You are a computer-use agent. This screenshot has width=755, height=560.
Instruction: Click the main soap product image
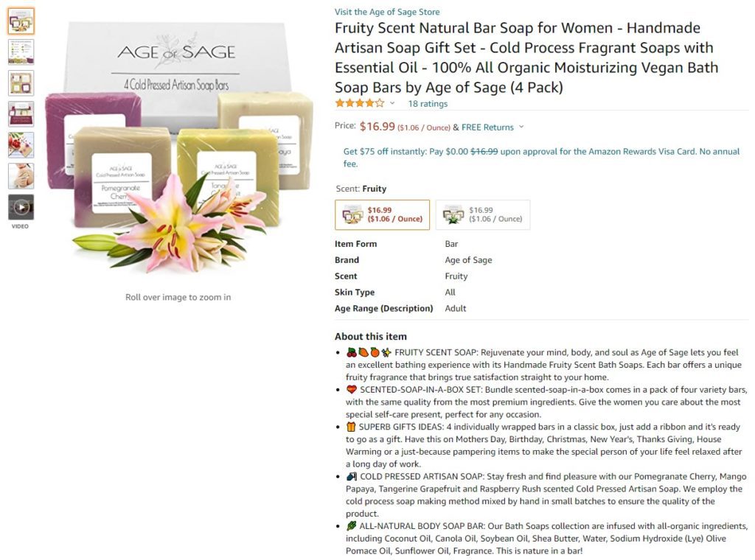tap(178, 147)
